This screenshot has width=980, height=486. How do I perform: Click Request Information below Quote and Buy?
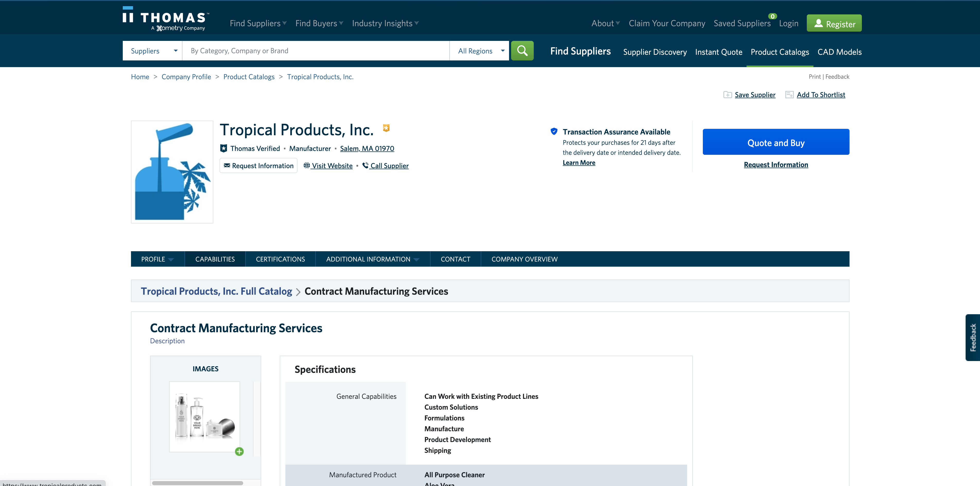776,165
